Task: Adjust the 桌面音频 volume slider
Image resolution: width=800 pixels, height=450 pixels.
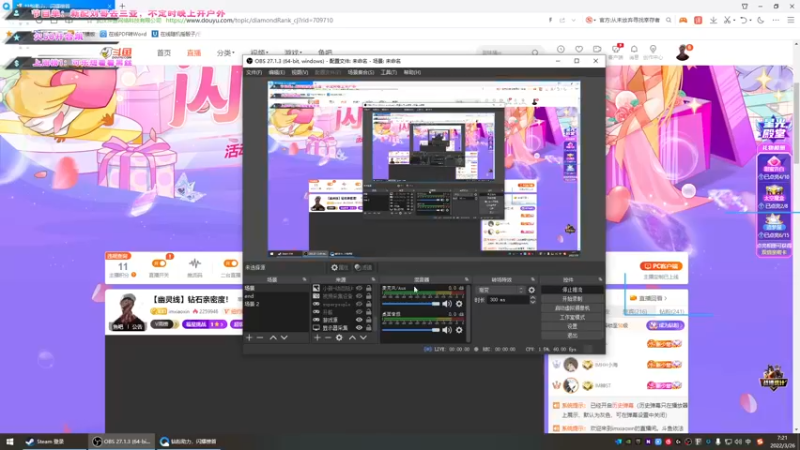Action: click(x=411, y=330)
